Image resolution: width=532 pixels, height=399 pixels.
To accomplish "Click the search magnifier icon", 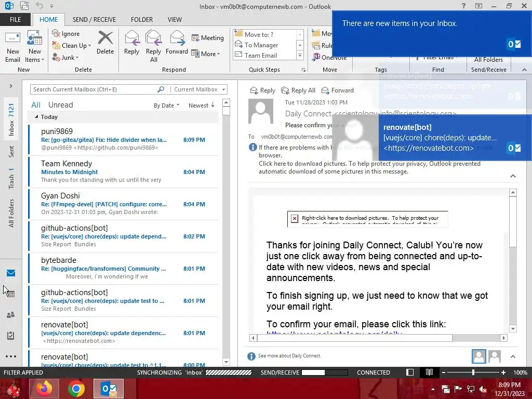I will (161, 89).
